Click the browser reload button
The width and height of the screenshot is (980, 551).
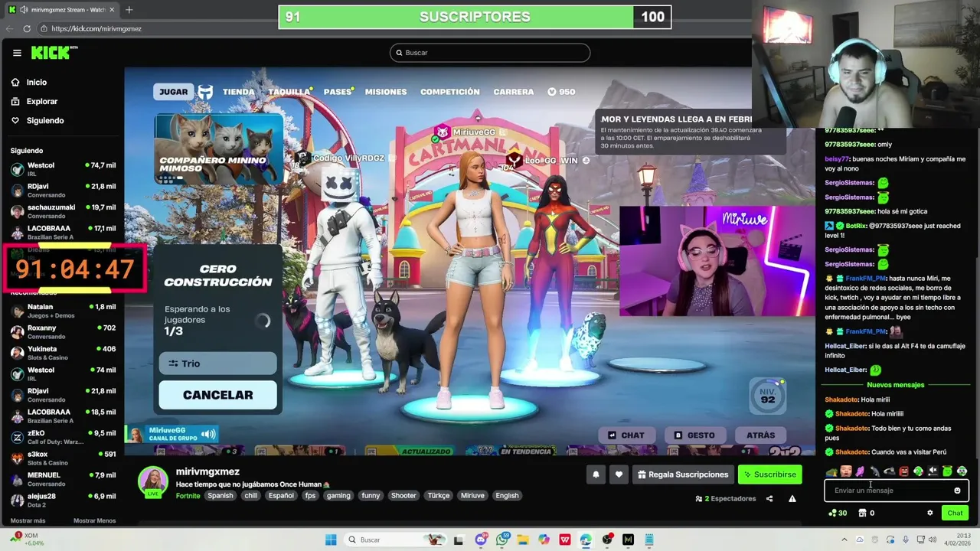pyautogui.click(x=27, y=28)
